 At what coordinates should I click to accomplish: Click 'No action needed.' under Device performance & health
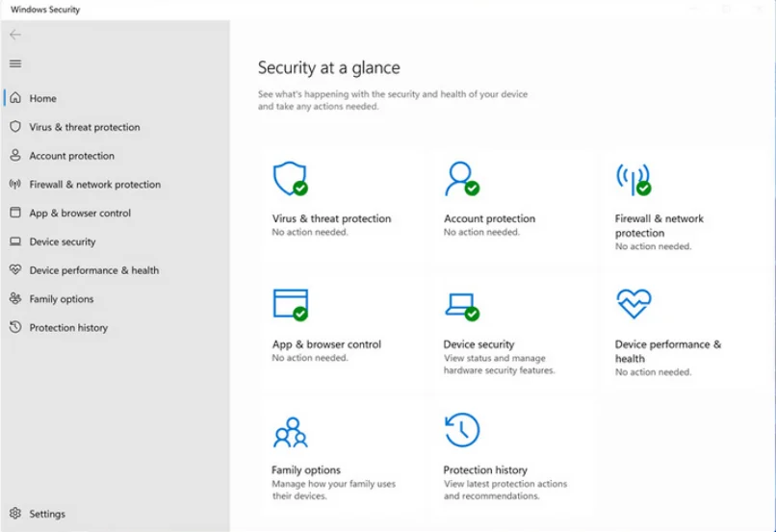[x=654, y=371]
